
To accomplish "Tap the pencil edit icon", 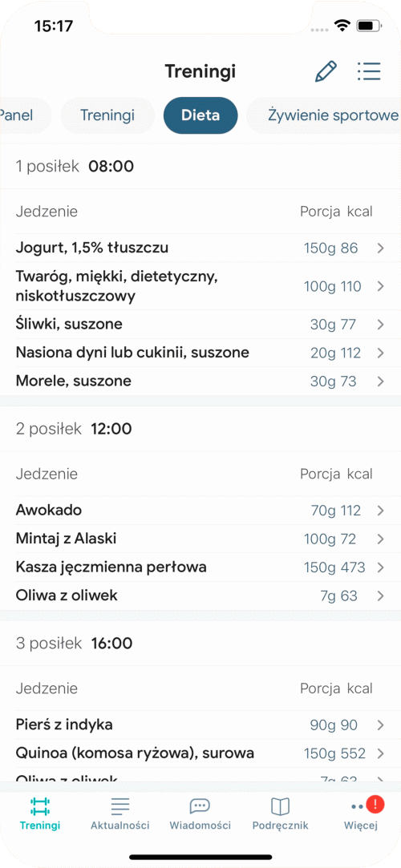I will (x=326, y=72).
